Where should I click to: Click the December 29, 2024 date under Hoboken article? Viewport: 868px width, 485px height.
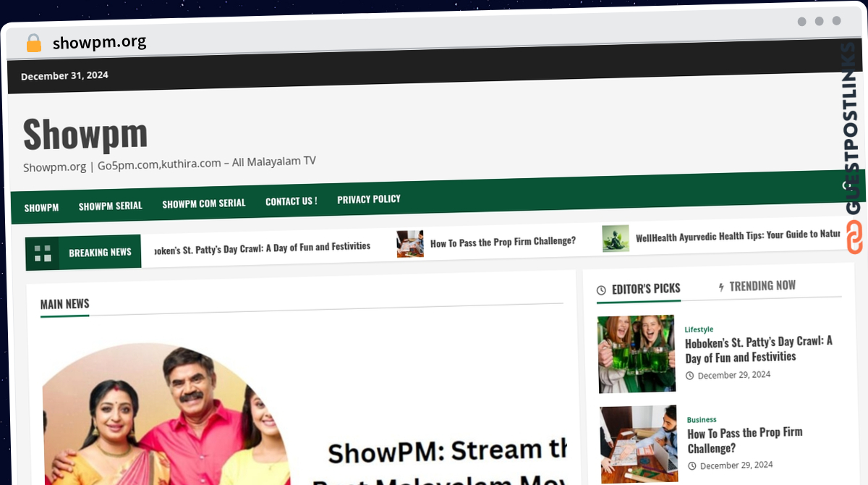(733, 375)
